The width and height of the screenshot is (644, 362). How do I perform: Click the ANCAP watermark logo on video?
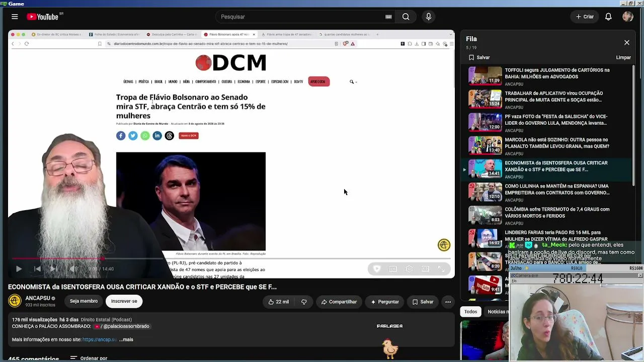pyautogui.click(x=444, y=245)
